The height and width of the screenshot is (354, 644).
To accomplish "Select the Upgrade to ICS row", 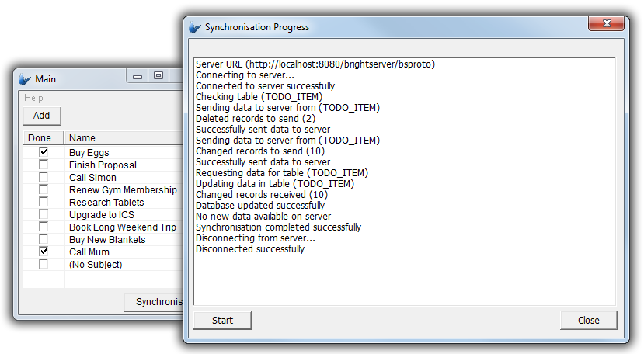I will [101, 215].
